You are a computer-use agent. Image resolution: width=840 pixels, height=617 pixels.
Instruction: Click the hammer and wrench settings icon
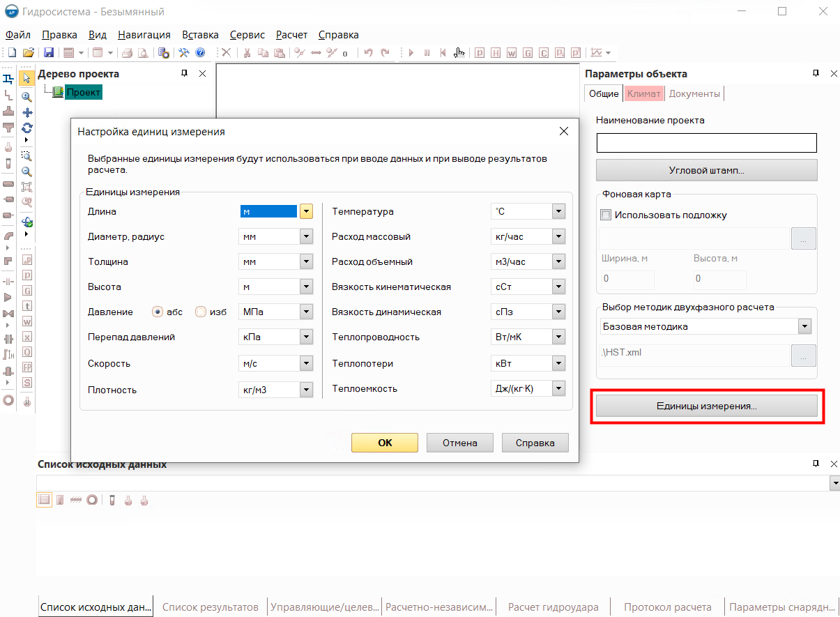[x=184, y=52]
